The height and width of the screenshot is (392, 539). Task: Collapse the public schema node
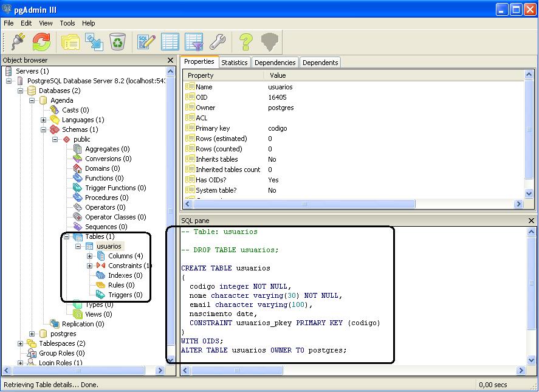pos(55,139)
